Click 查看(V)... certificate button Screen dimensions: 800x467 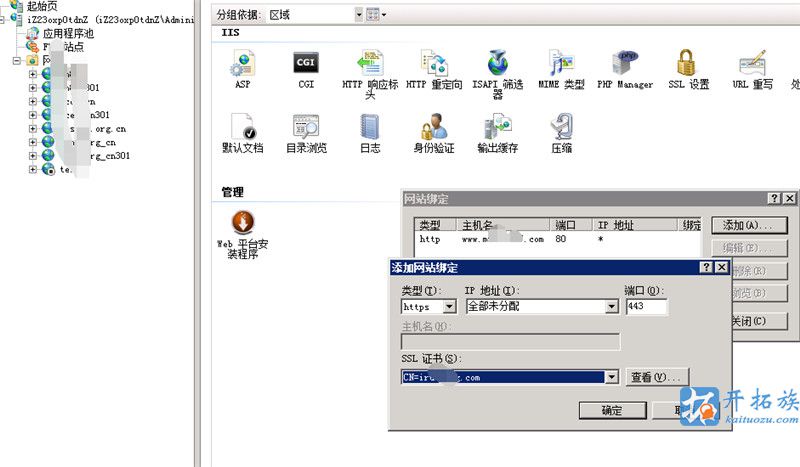tap(656, 377)
